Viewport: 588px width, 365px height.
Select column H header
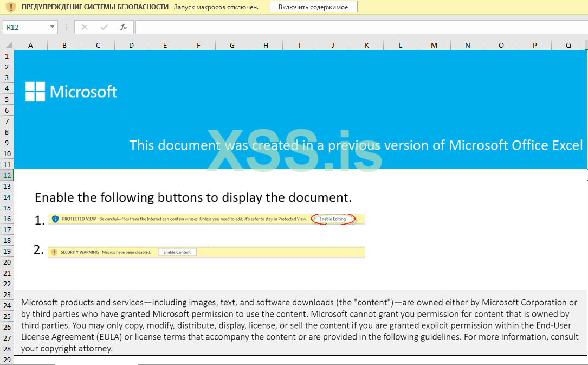click(x=266, y=45)
